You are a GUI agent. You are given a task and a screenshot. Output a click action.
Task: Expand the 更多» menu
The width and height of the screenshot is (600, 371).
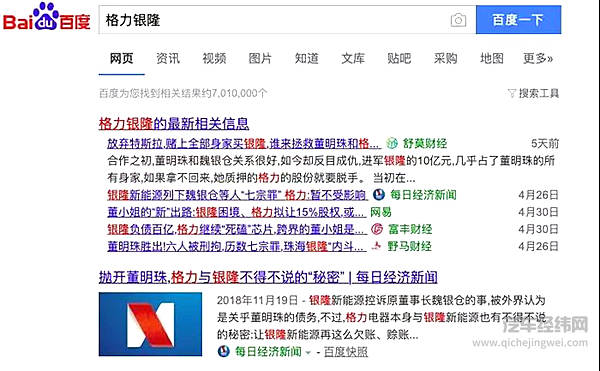coord(538,59)
